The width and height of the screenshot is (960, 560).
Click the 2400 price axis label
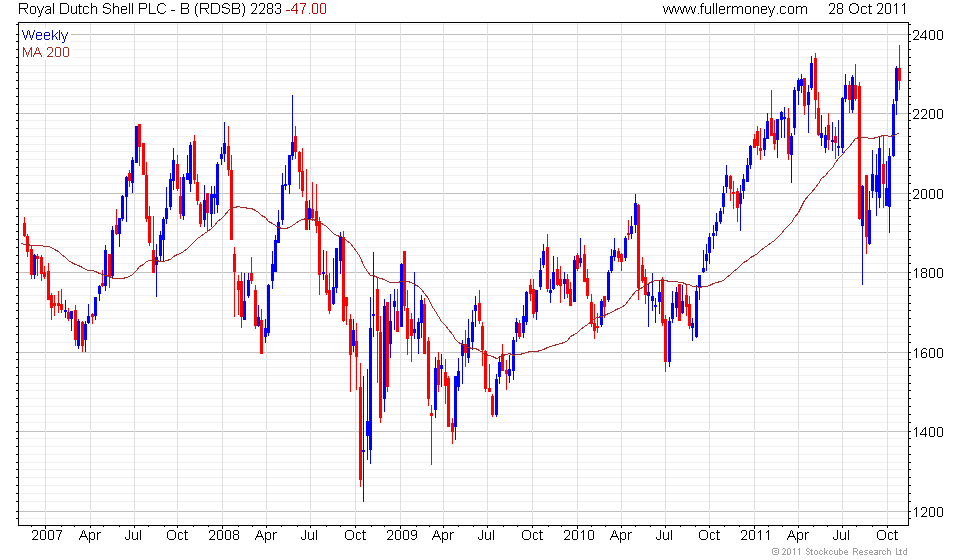(928, 35)
